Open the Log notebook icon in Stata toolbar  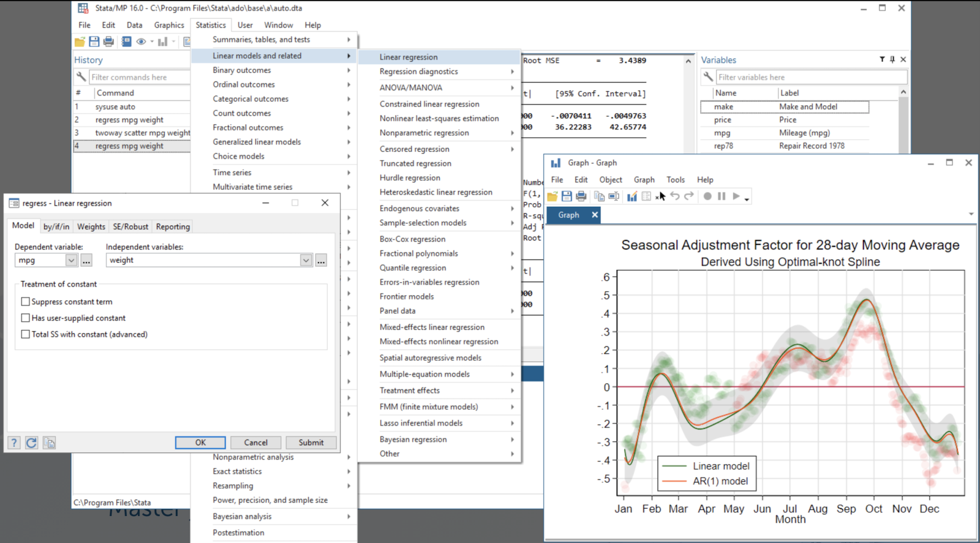[x=126, y=42]
